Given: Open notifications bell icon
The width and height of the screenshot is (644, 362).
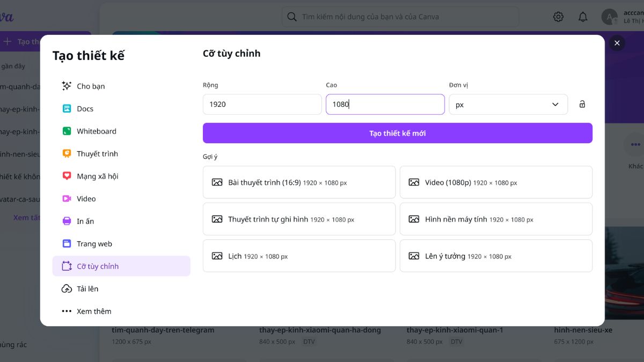Looking at the screenshot, I should pyautogui.click(x=583, y=17).
